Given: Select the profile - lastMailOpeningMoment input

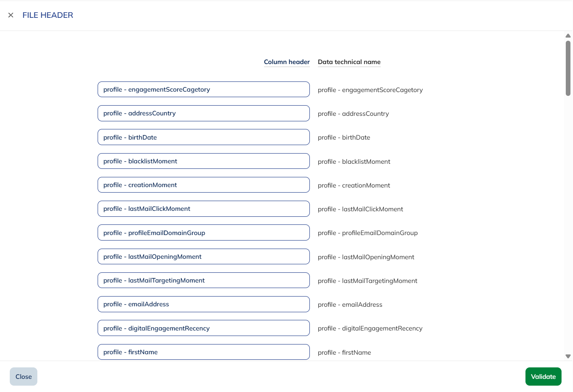Looking at the screenshot, I should click(203, 256).
